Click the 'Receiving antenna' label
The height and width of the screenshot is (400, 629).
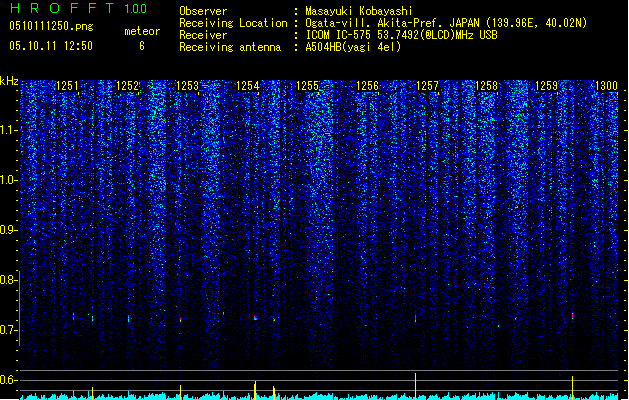point(230,47)
